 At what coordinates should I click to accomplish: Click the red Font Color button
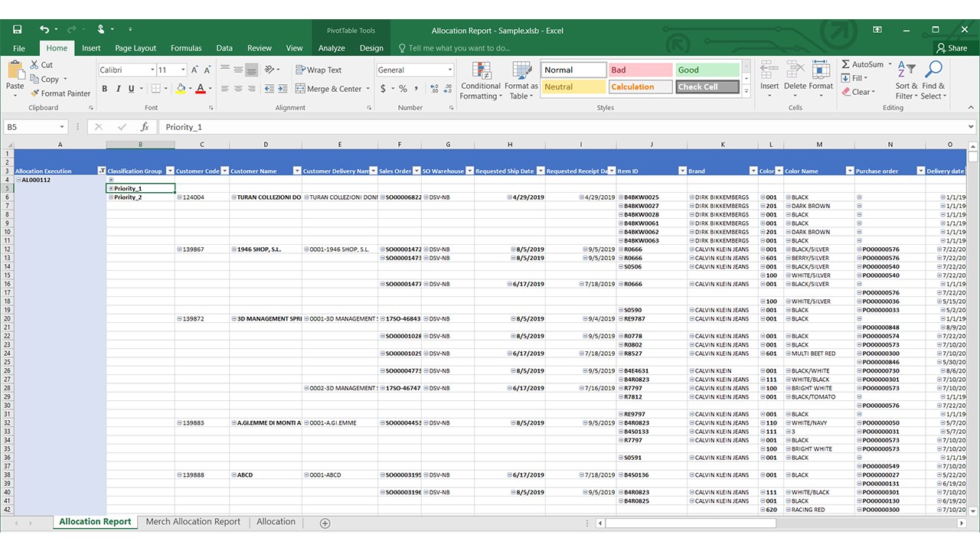pyautogui.click(x=201, y=89)
